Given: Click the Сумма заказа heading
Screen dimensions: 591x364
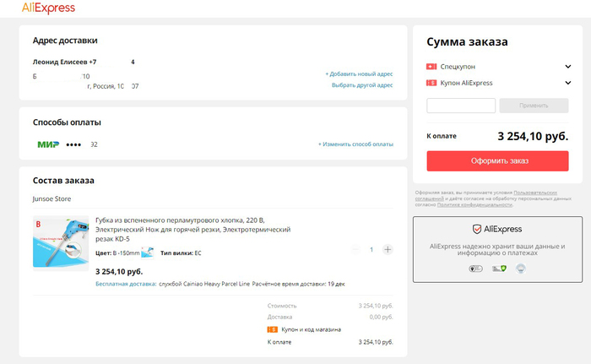Looking at the screenshot, I should [x=467, y=41].
